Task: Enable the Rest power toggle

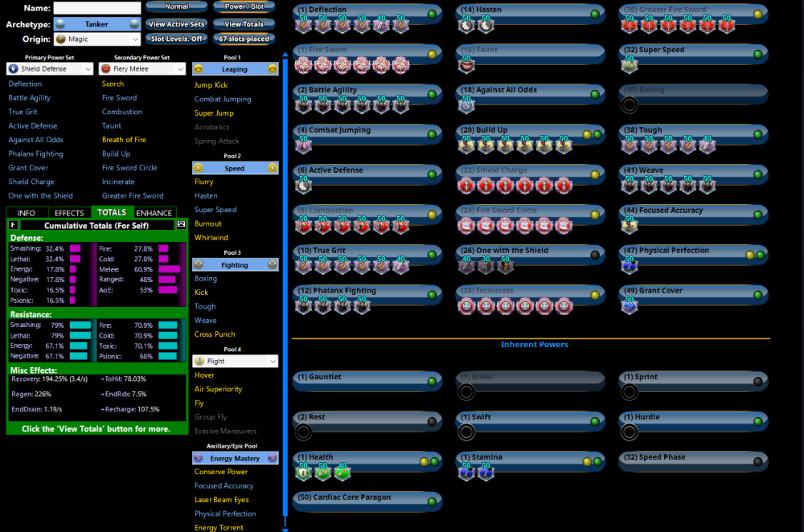Action: click(432, 421)
